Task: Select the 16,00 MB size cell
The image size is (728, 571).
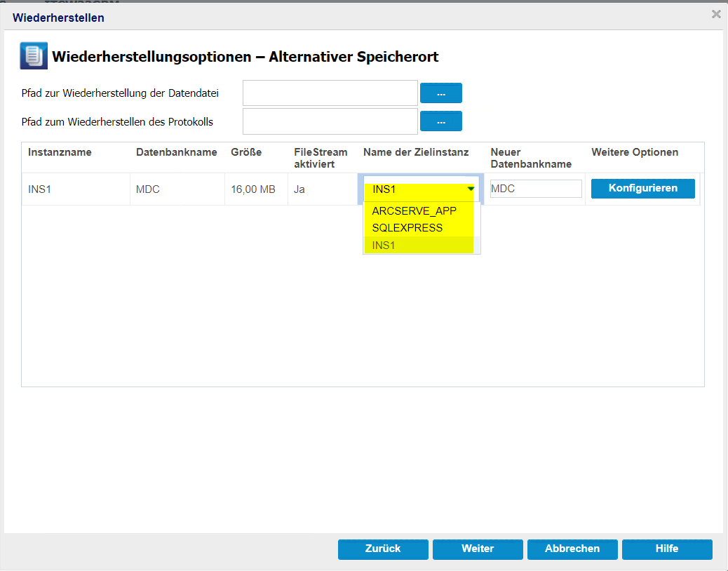Action: [x=253, y=189]
